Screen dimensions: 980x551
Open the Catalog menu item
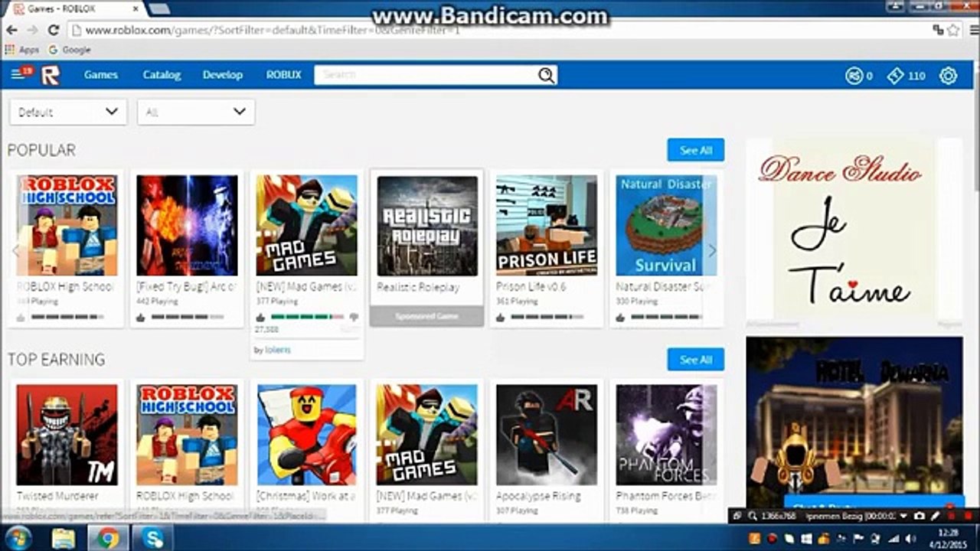coord(162,75)
